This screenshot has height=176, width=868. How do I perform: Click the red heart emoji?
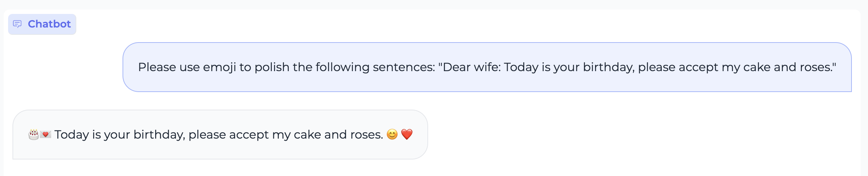pos(407,134)
